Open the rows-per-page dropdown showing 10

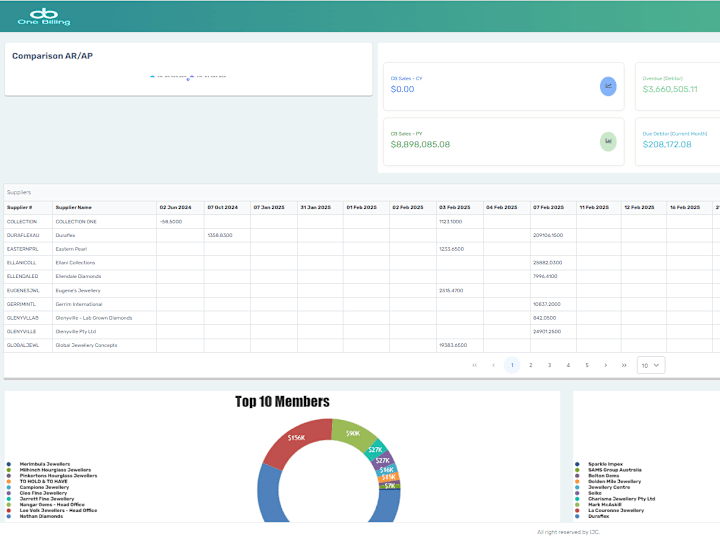(x=651, y=365)
